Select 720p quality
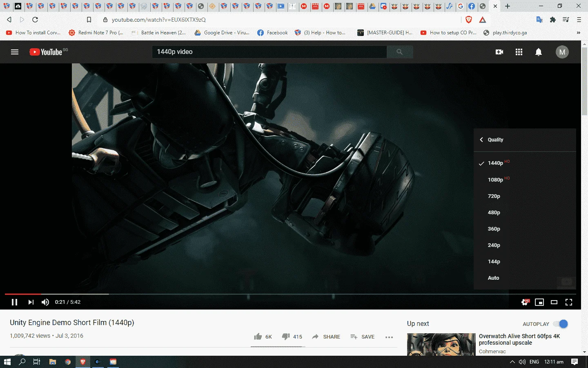 point(525,196)
